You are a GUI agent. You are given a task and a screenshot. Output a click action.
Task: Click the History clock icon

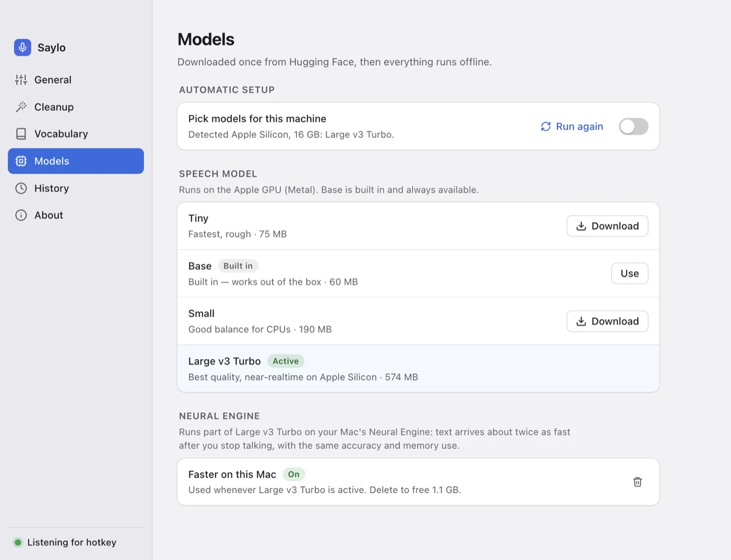(21, 188)
